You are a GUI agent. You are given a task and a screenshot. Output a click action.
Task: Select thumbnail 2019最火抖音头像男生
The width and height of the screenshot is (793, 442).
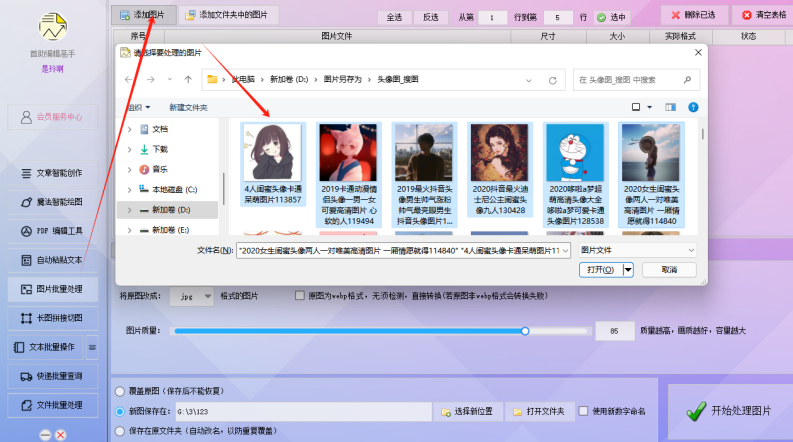424,174
